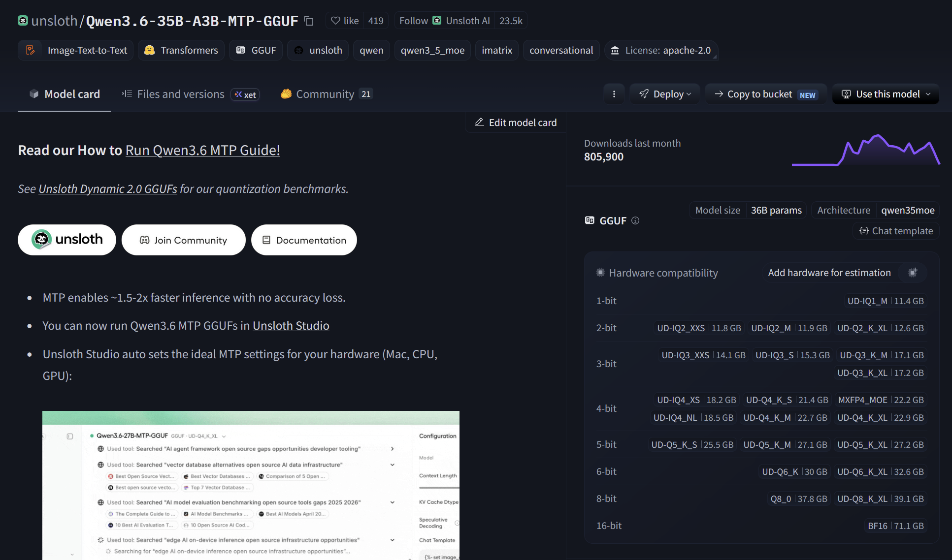The width and height of the screenshot is (952, 560).
Task: Click the downloads last month chart
Action: [866, 150]
